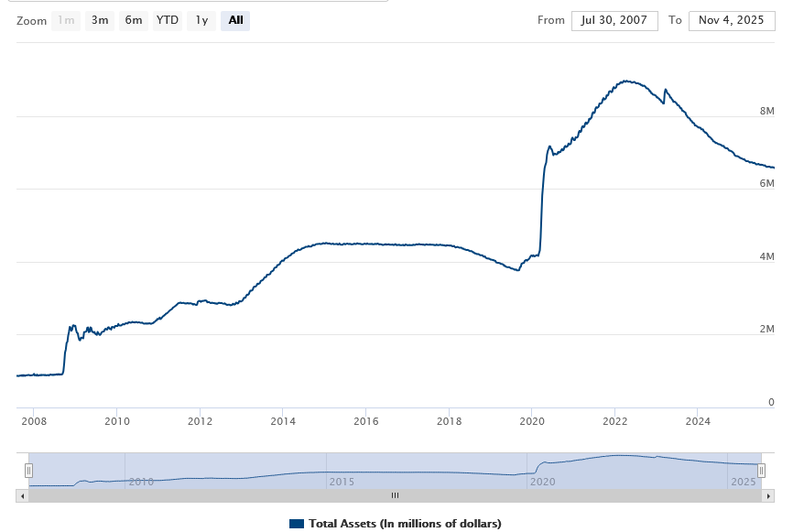793x532 pixels.
Task: Click the right navigator range handle
Action: coord(761,471)
